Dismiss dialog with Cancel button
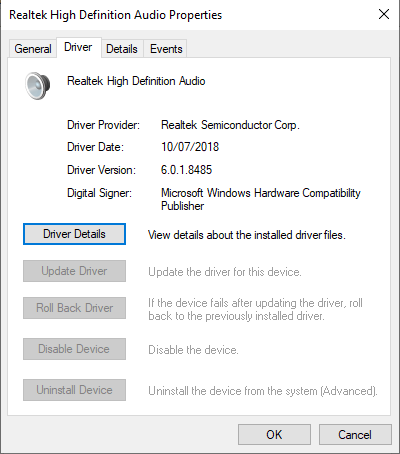400x454 pixels. pyautogui.click(x=355, y=435)
